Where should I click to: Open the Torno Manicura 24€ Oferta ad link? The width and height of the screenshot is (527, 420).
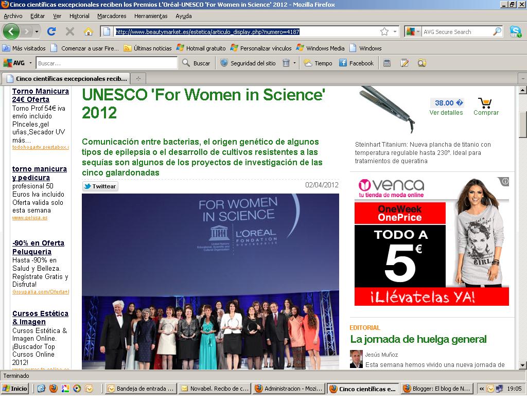(x=40, y=95)
